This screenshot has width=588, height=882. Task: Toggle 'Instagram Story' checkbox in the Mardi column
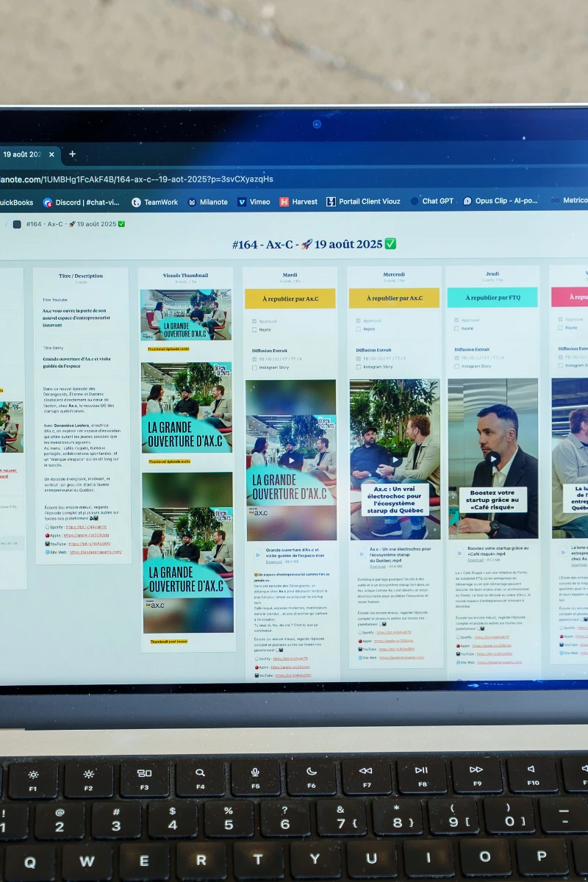click(x=254, y=367)
